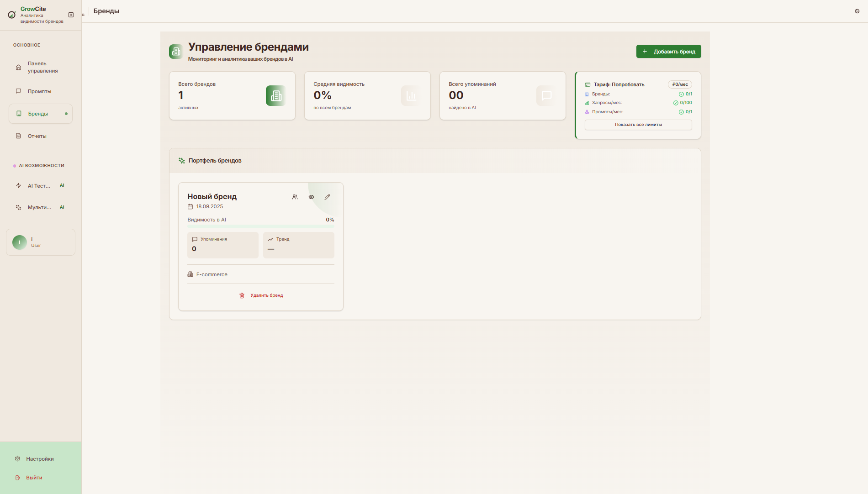The height and width of the screenshot is (494, 868).
Task: Collapse the sidebar using the panel toggle
Action: [x=71, y=15]
